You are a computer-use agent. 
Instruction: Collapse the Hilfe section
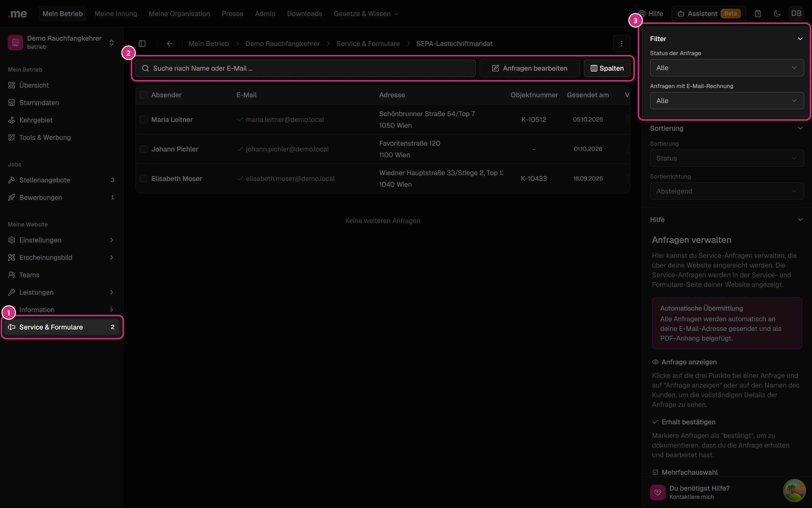tap(800, 220)
